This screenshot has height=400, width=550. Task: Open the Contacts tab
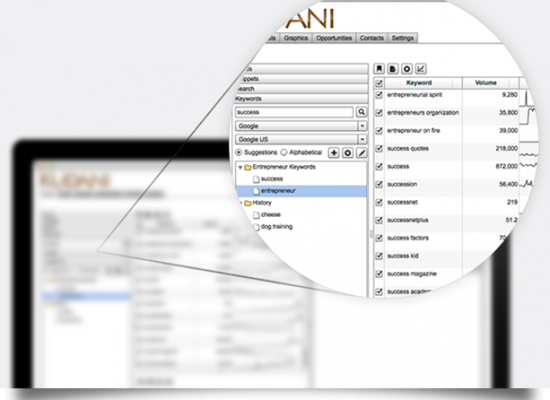371,38
